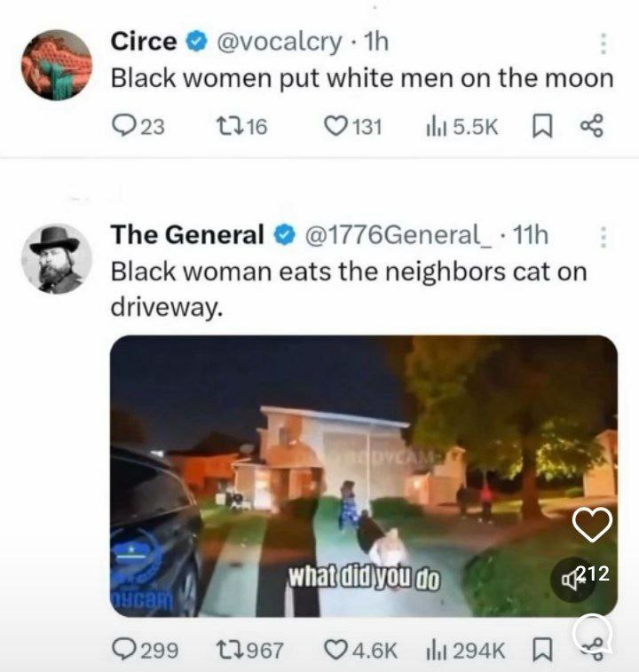Viewport: 639px width, 672px height.
Task: Open more options for The General's tweet
Action: [603, 237]
